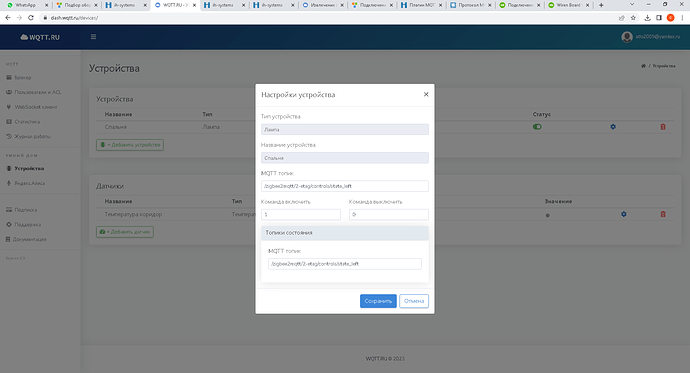This screenshot has width=690, height=373.
Task: Delete the Температура коридор sensor via trash icon
Action: (x=663, y=214)
